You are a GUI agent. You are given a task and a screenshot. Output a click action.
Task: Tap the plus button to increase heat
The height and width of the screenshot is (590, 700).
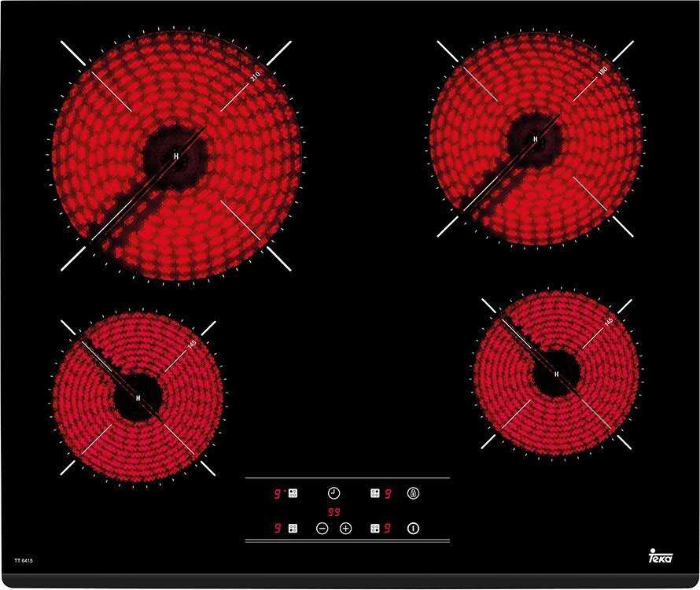point(345,529)
